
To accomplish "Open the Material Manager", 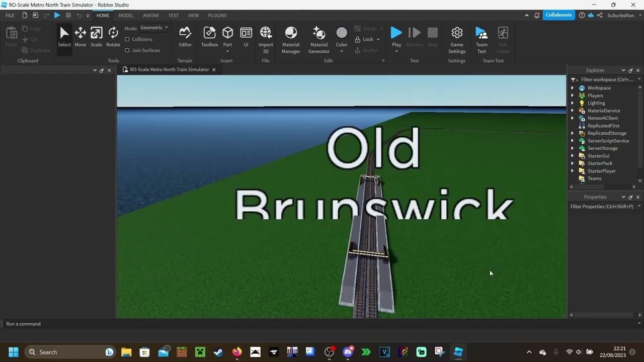I will pos(291,40).
